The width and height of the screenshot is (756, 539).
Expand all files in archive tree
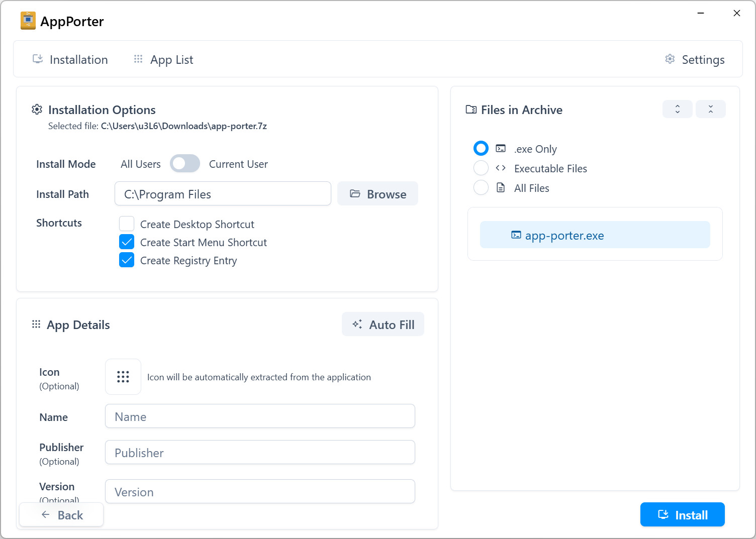tap(678, 109)
